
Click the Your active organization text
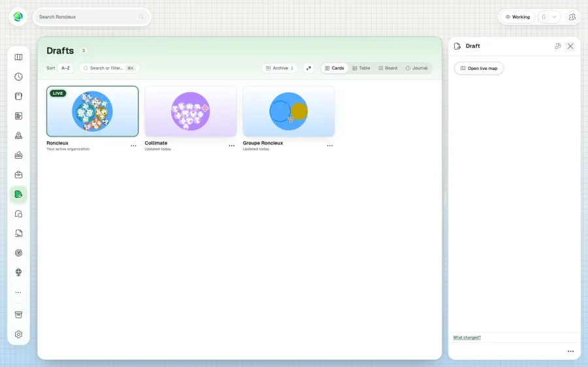point(68,149)
